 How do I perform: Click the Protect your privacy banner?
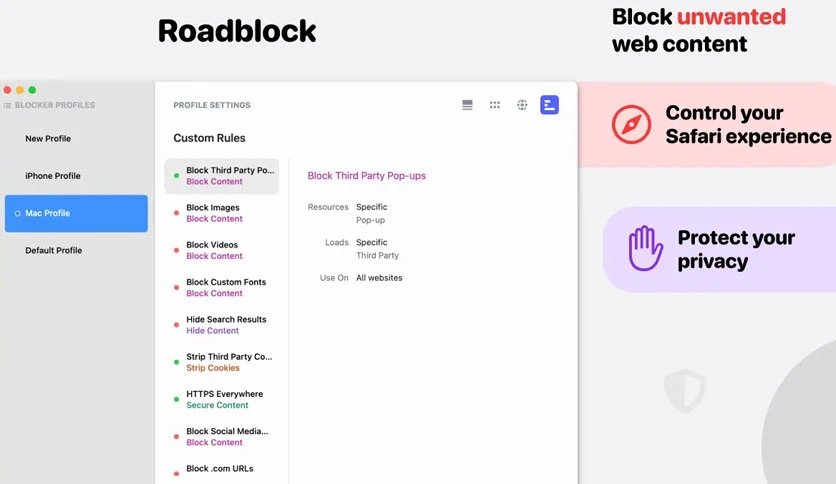pyautogui.click(x=719, y=249)
